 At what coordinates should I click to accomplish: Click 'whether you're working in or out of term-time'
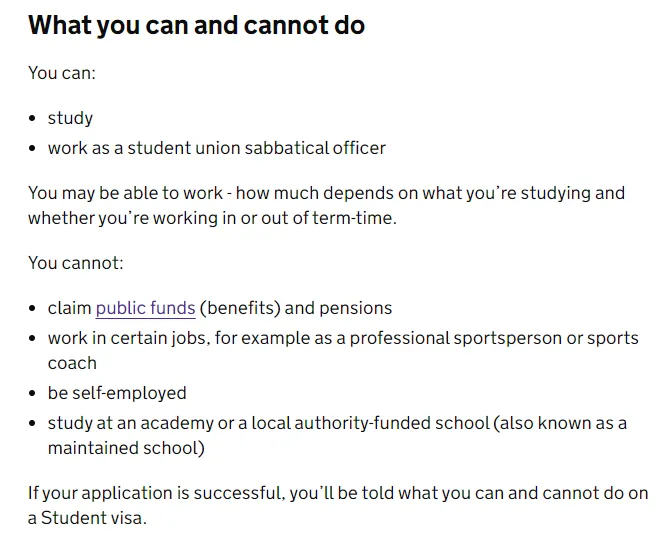coord(212,218)
